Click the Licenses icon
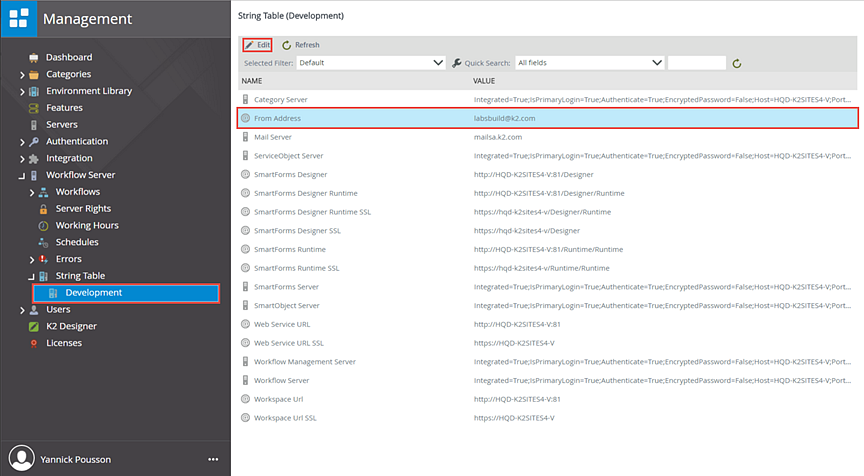Viewport: 864px width, 476px height. [34, 343]
